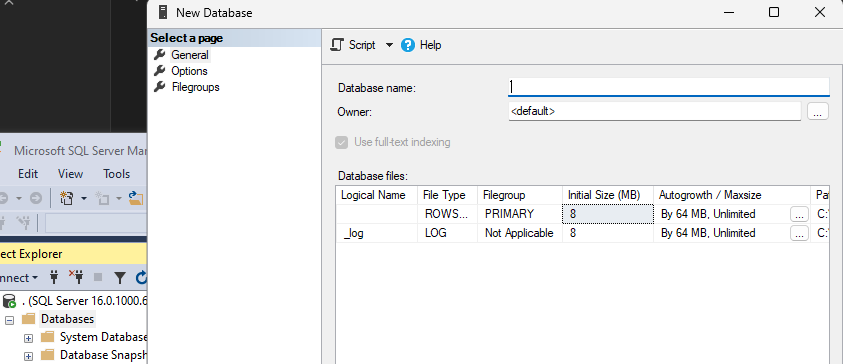Click the open file folder icon in toolbar
This screenshot has height=364, width=843.
click(x=137, y=198)
